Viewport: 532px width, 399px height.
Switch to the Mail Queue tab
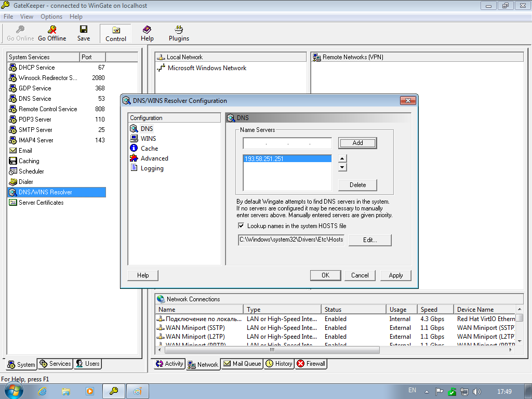click(x=242, y=364)
